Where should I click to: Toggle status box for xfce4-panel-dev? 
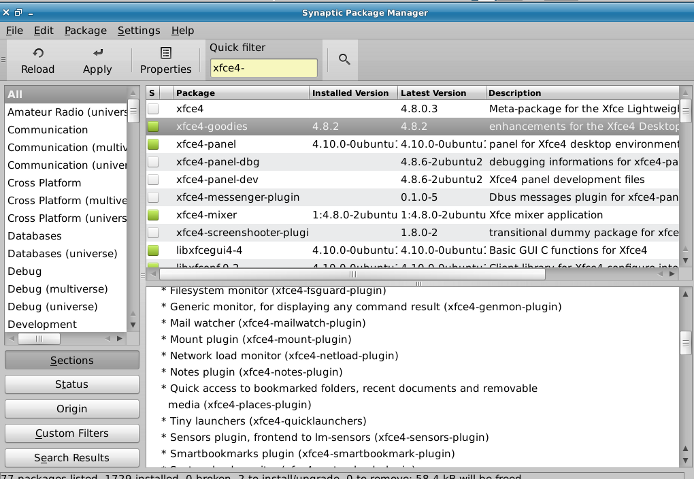(153, 179)
